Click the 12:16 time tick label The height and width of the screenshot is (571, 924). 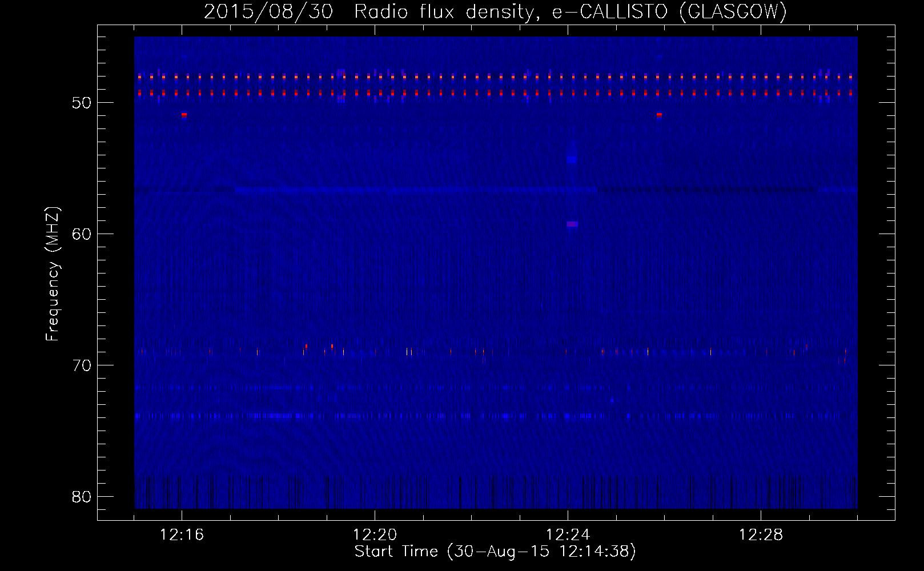[182, 534]
